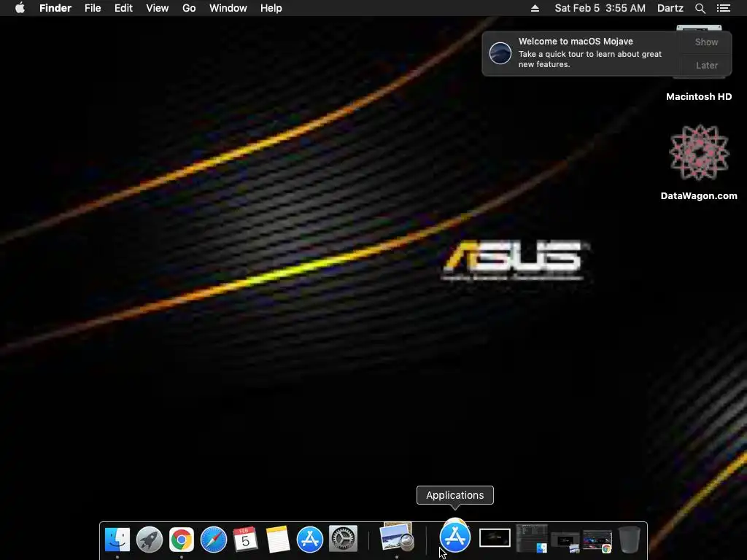The height and width of the screenshot is (560, 747).
Task: Open the Finder menu
Action: (55, 8)
